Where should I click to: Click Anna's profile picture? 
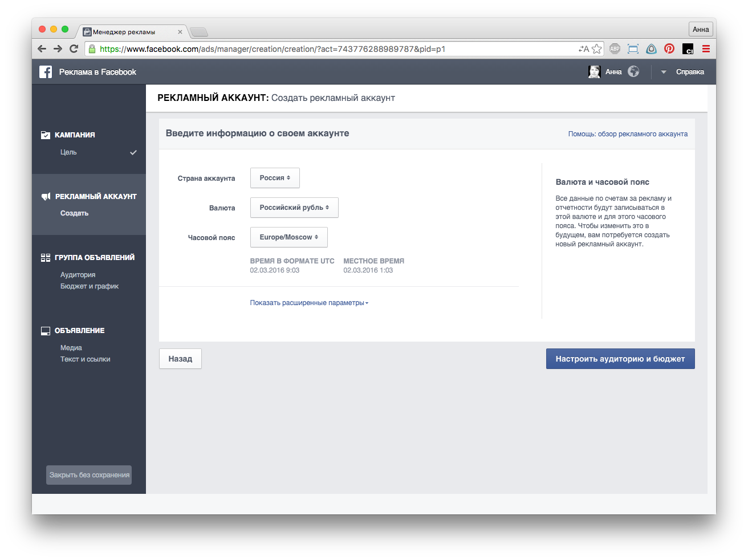tap(594, 72)
